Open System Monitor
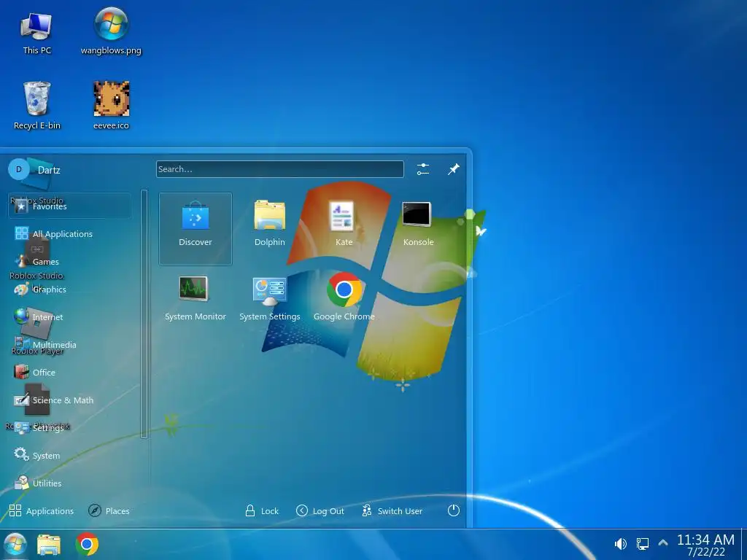The width and height of the screenshot is (747, 560). pyautogui.click(x=196, y=298)
